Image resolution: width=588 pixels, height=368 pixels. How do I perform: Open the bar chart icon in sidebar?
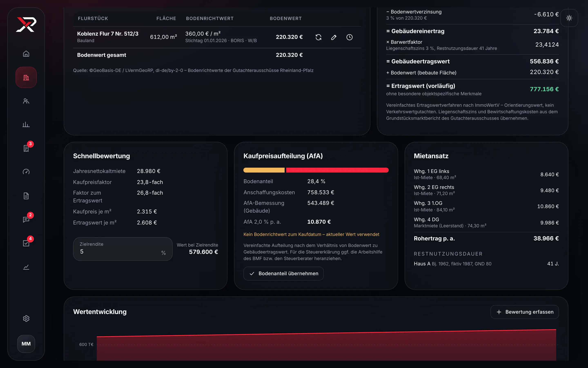[26, 125]
